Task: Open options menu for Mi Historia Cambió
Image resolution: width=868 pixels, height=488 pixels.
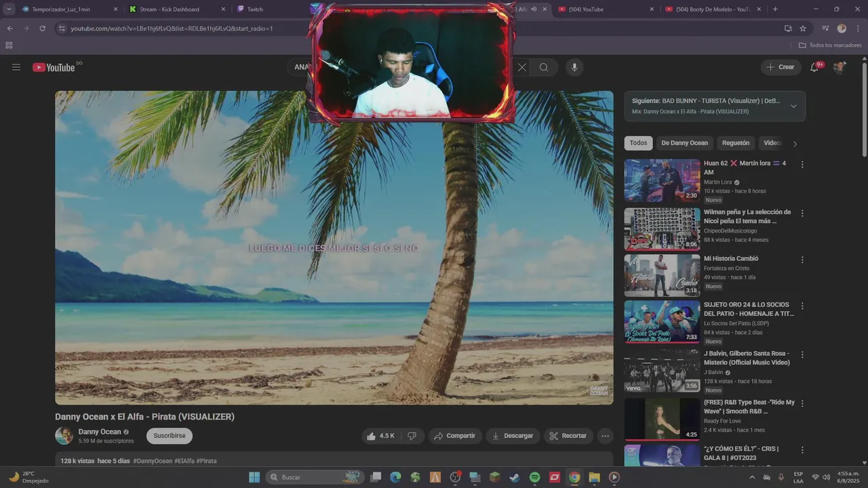Action: 802,260
